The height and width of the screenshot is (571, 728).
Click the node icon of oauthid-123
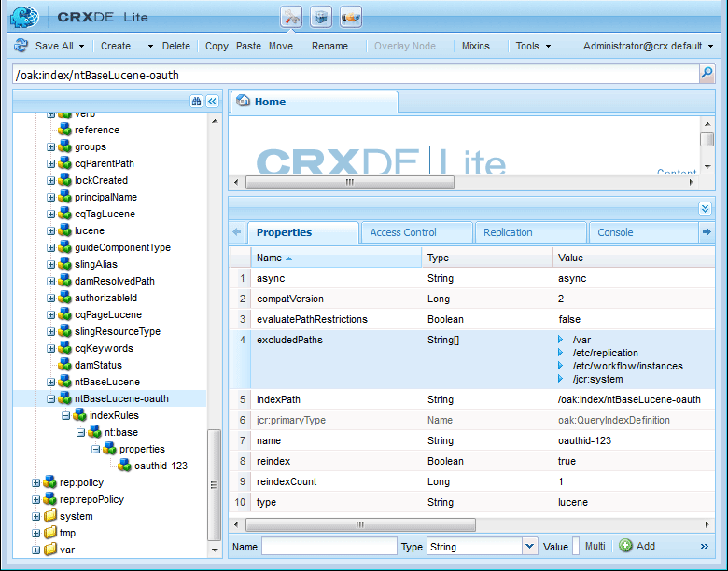124,466
